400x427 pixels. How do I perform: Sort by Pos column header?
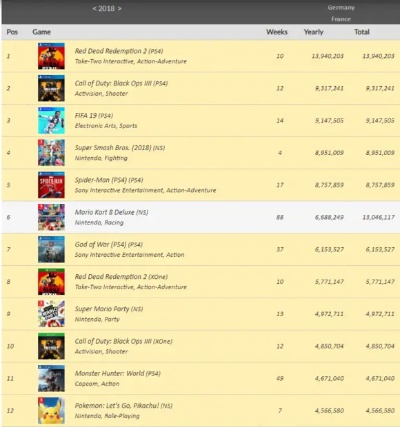coord(12,32)
